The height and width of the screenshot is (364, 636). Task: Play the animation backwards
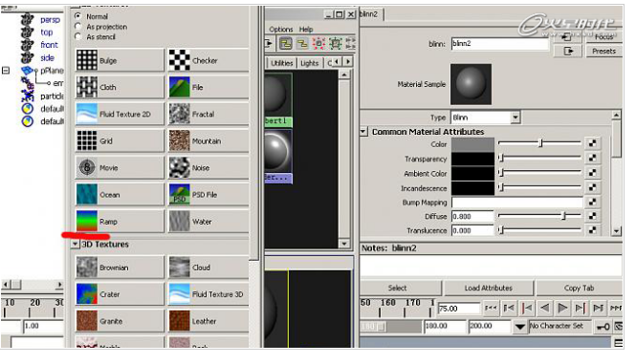545,308
